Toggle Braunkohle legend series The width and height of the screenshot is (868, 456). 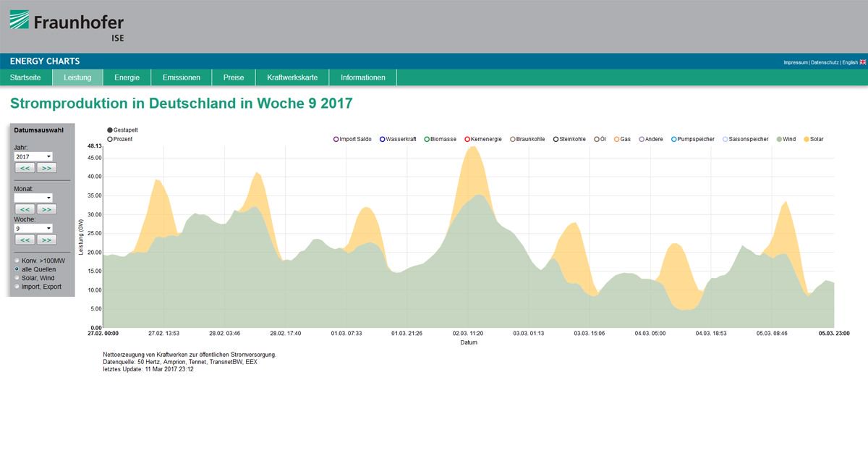tap(527, 139)
